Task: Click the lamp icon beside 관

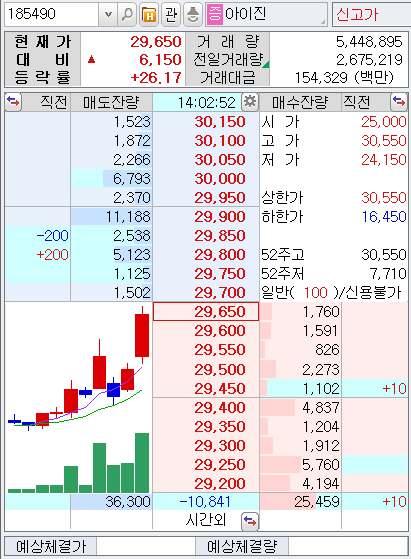Action: coord(193,15)
